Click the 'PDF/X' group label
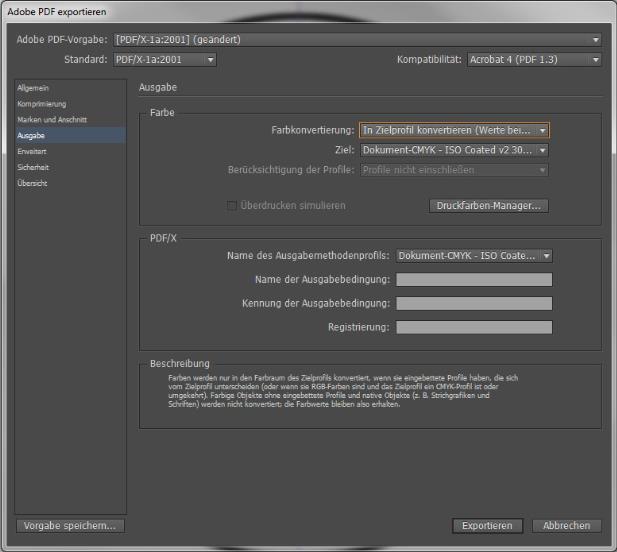Viewport: 617px width, 552px height. click(163, 238)
